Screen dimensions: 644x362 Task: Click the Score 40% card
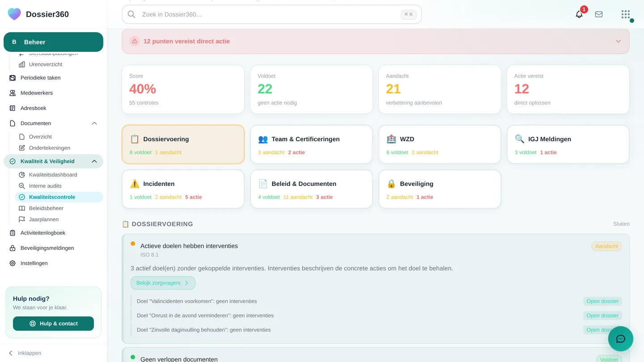(183, 89)
